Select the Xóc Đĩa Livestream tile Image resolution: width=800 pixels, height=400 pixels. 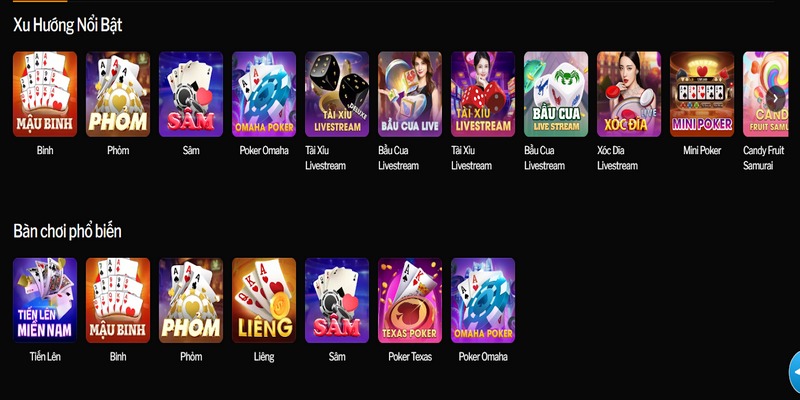click(x=629, y=94)
